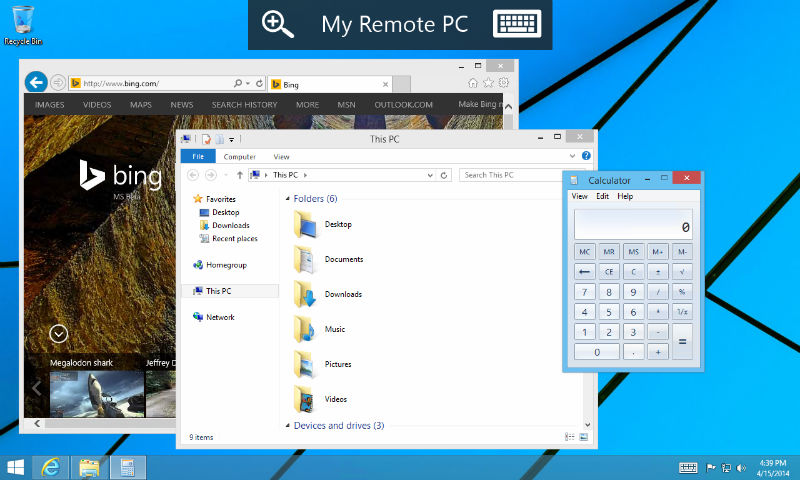Collapse the Devices and drives group
The image size is (800, 480).
[x=288, y=425]
